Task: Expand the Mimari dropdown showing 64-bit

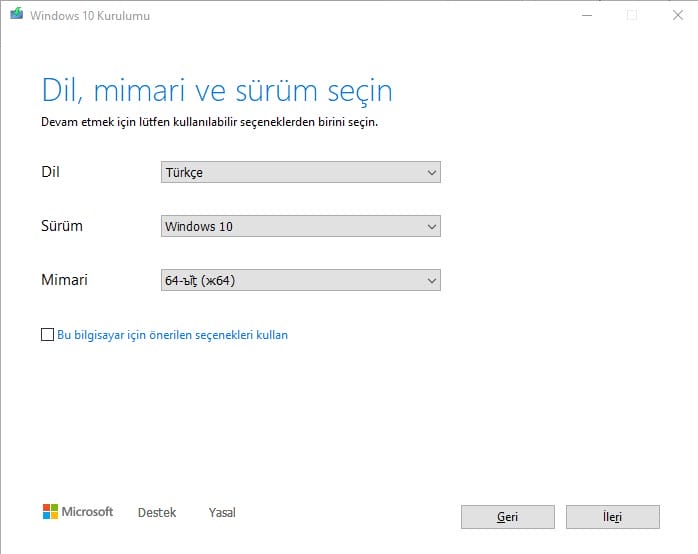Action: (300, 281)
